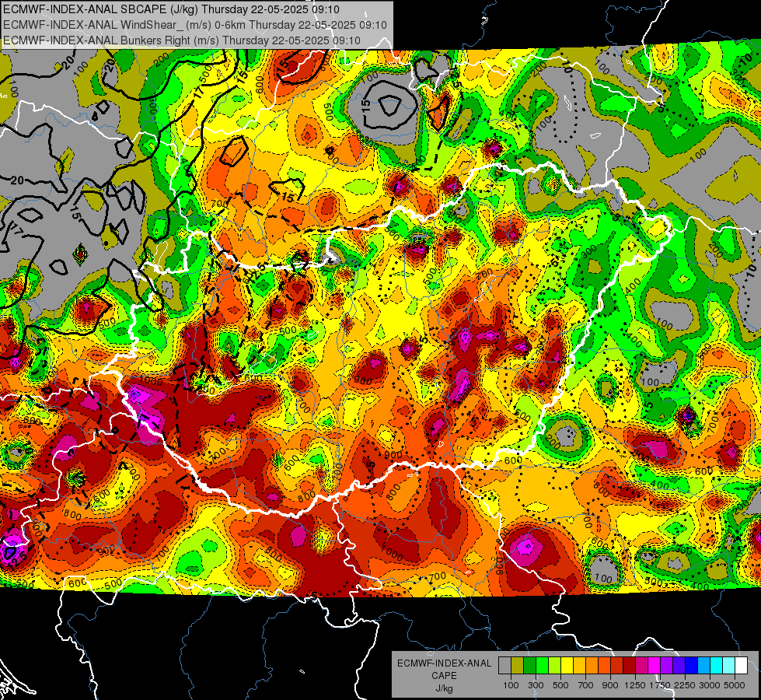Click the J/kg unit label in legend
This screenshot has width=761, height=700.
coord(444,688)
